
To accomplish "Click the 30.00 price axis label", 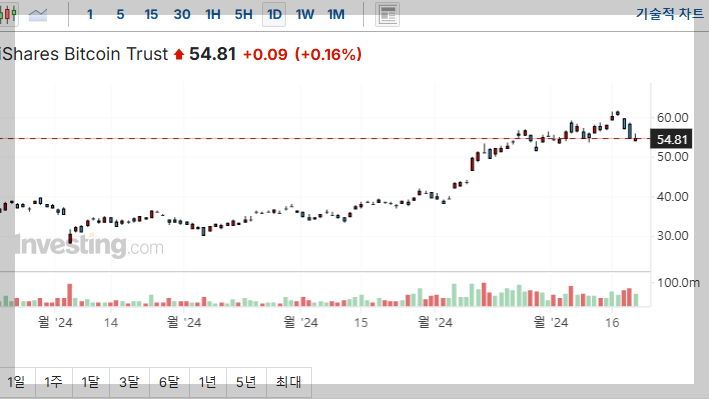I will 672,236.
